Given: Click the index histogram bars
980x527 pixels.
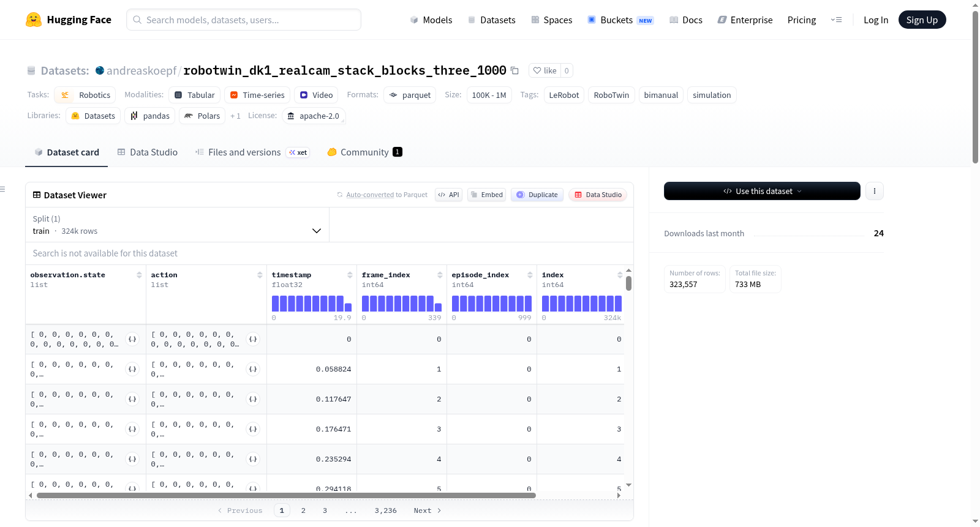Looking at the screenshot, I should (x=582, y=304).
